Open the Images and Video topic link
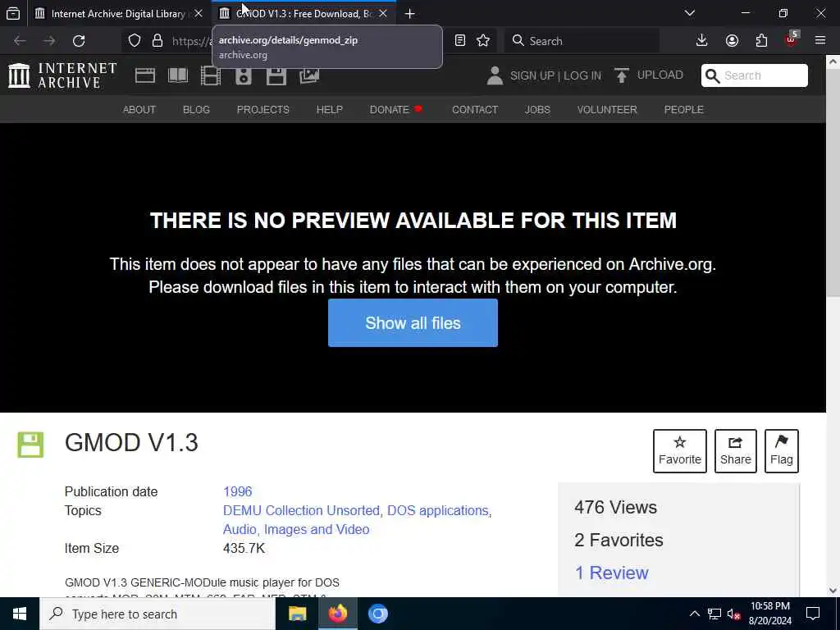Viewport: 840px width, 630px height. [x=317, y=529]
